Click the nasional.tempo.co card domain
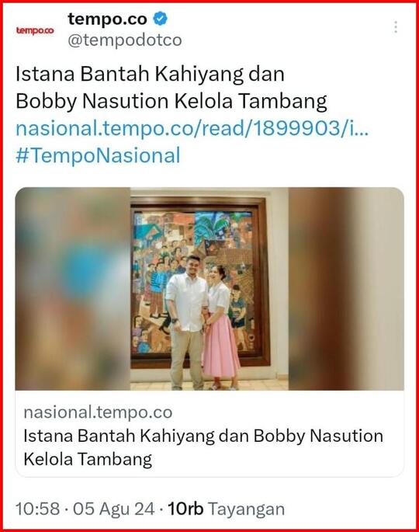 click(98, 412)
